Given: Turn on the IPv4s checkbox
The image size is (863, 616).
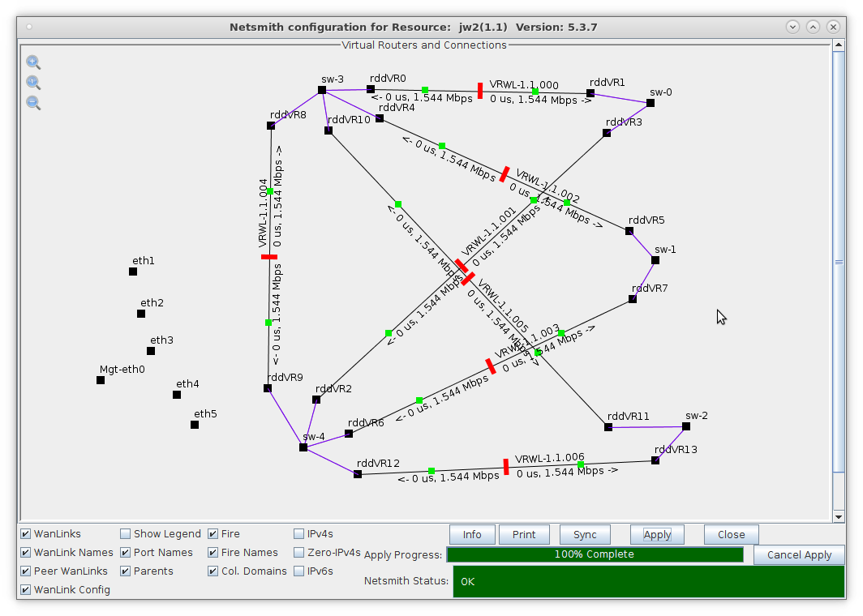Looking at the screenshot, I should (x=299, y=534).
